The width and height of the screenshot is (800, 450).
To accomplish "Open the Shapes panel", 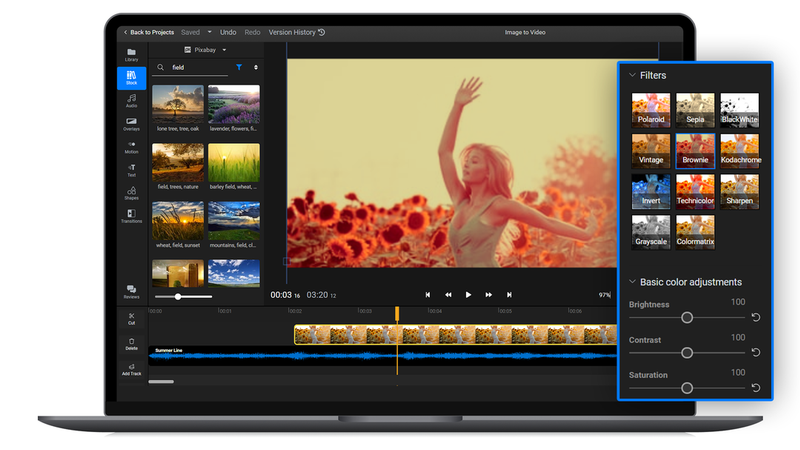I will pyautogui.click(x=131, y=193).
